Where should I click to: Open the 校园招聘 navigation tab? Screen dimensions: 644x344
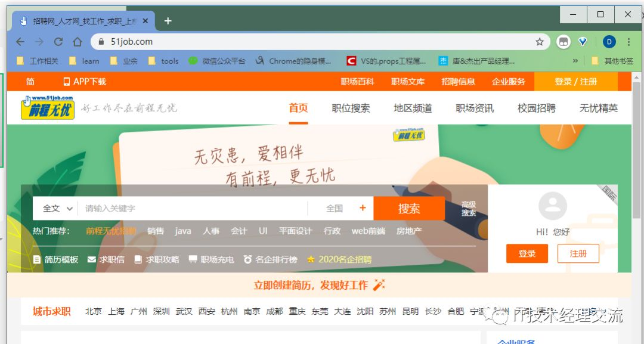pos(537,108)
